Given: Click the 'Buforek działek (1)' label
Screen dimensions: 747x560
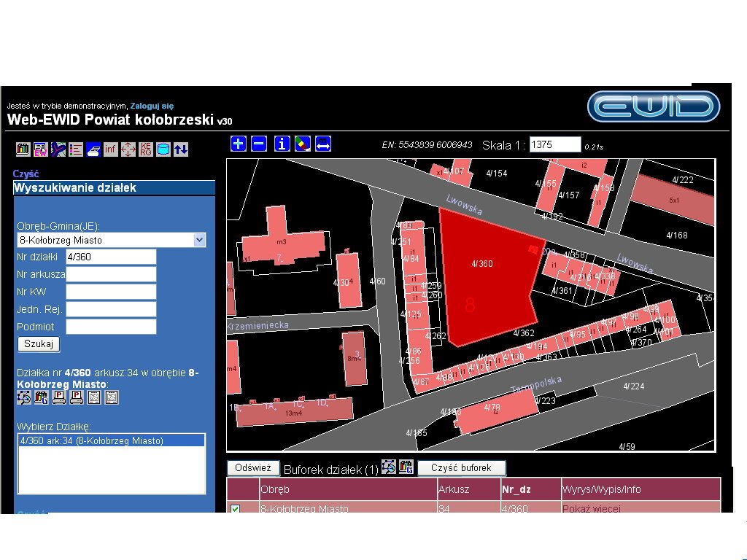Looking at the screenshot, I should (x=330, y=470).
